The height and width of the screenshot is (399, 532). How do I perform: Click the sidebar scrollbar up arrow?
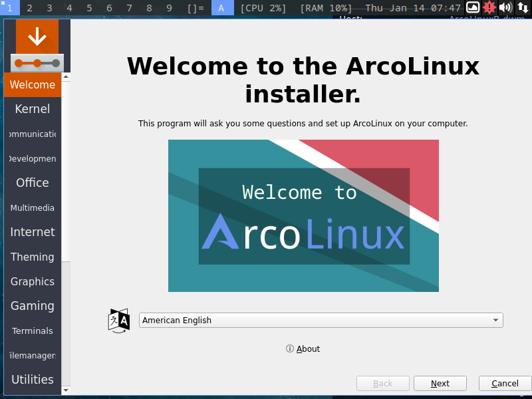click(66, 76)
